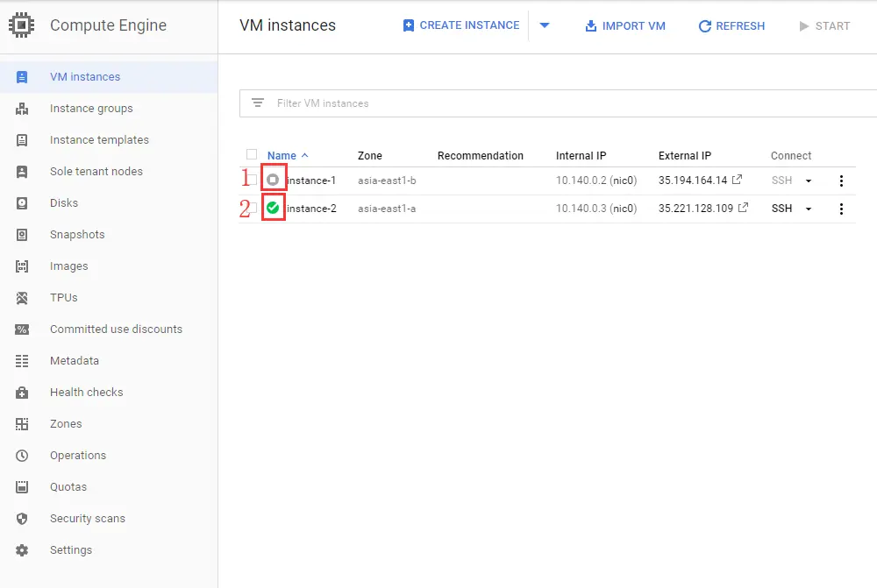Click zone asia-east1-b text

tap(387, 181)
